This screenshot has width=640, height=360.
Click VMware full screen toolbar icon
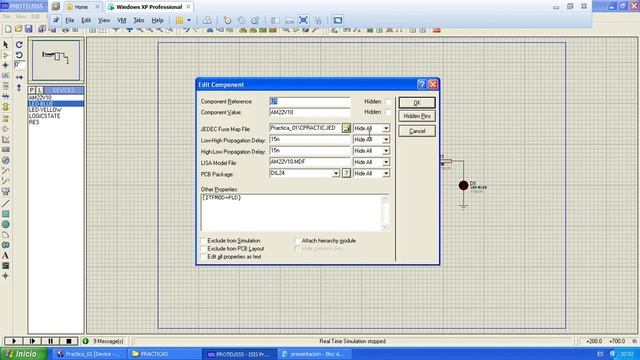(x=303, y=20)
